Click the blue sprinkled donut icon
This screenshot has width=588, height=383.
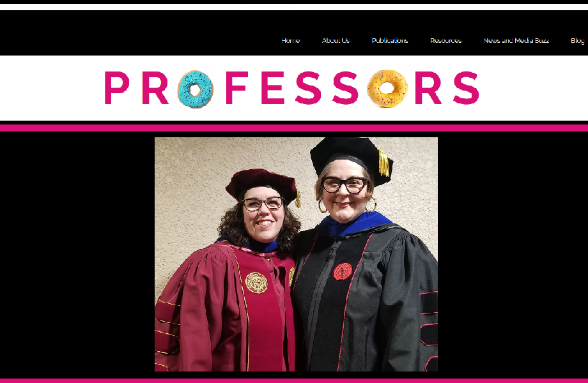[195, 89]
